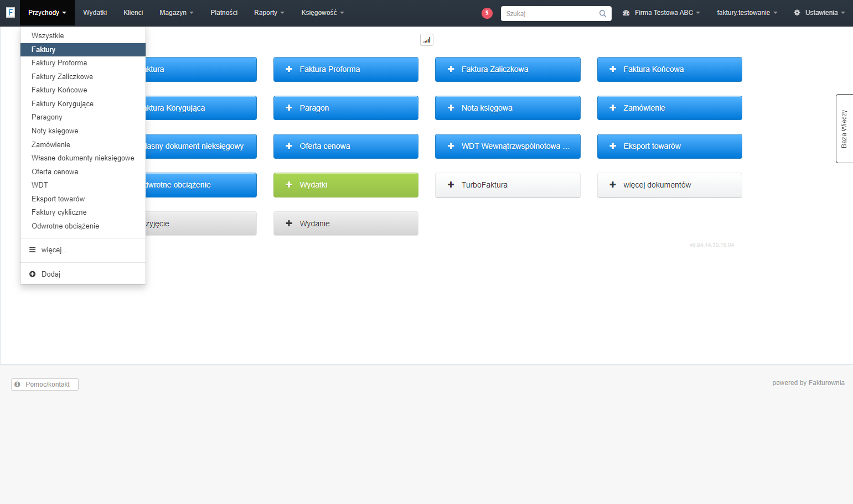Open Wydatki in the top navigation
The image size is (853, 504).
pyautogui.click(x=95, y=13)
